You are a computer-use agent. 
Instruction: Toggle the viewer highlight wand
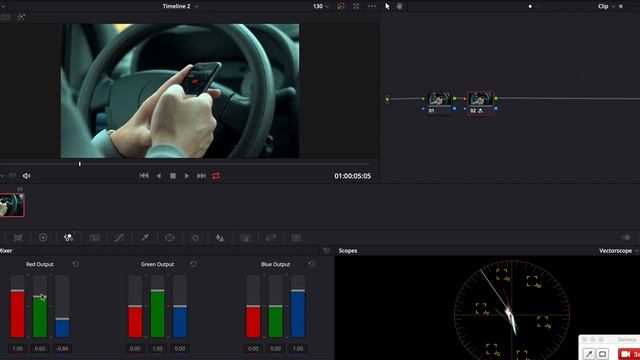click(x=21, y=17)
